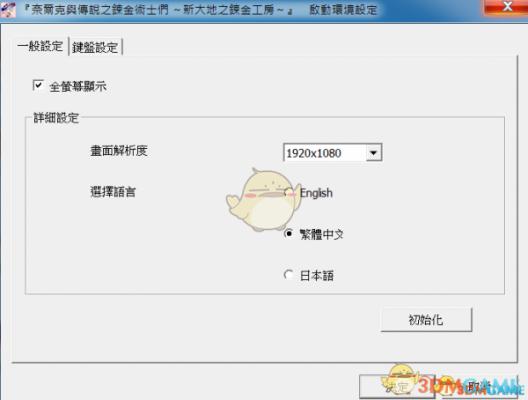Select the English language radio button
This screenshot has width=528, height=400.
289,193
